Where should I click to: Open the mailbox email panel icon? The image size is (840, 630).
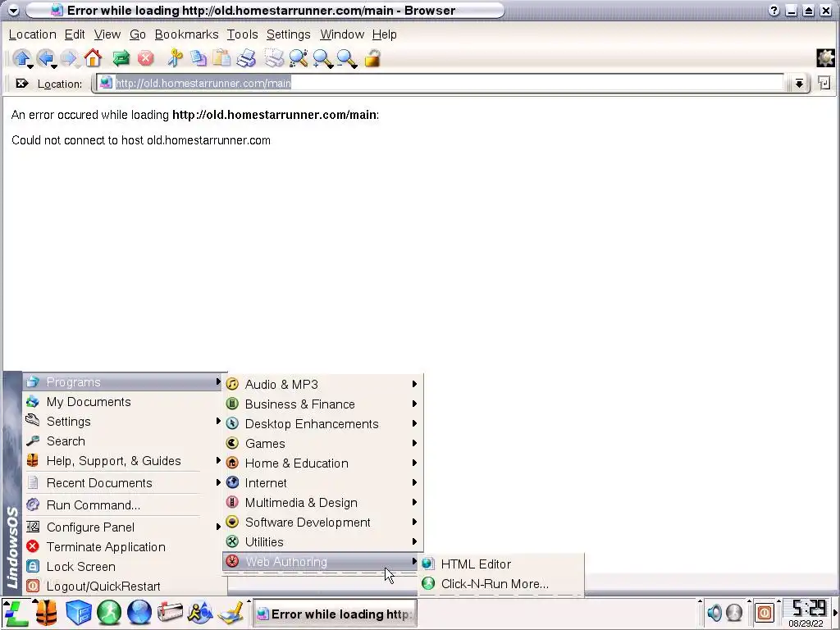coord(170,613)
